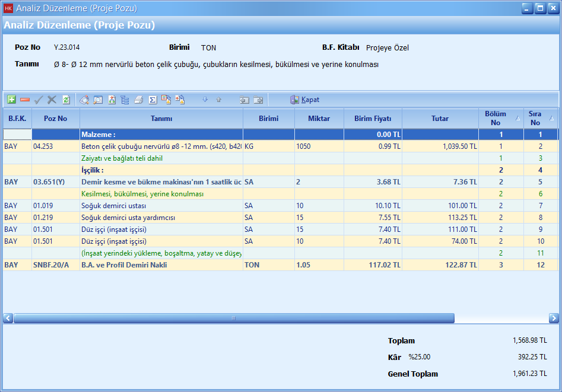Click the tree structure icon in toolbar
The width and height of the screenshot is (562, 392).
pos(125,100)
